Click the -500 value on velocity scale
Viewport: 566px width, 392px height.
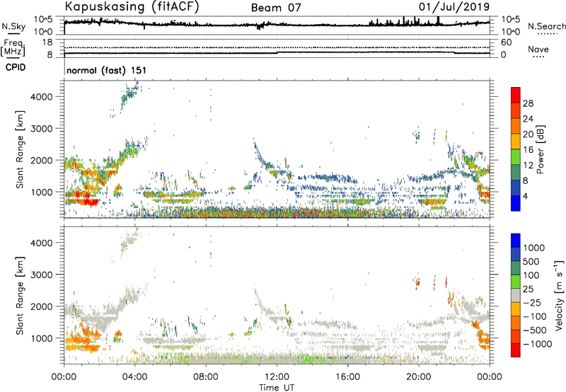pos(535,330)
